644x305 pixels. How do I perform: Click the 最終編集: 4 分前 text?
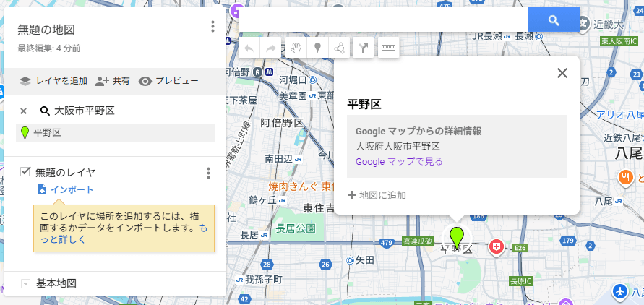pos(49,48)
